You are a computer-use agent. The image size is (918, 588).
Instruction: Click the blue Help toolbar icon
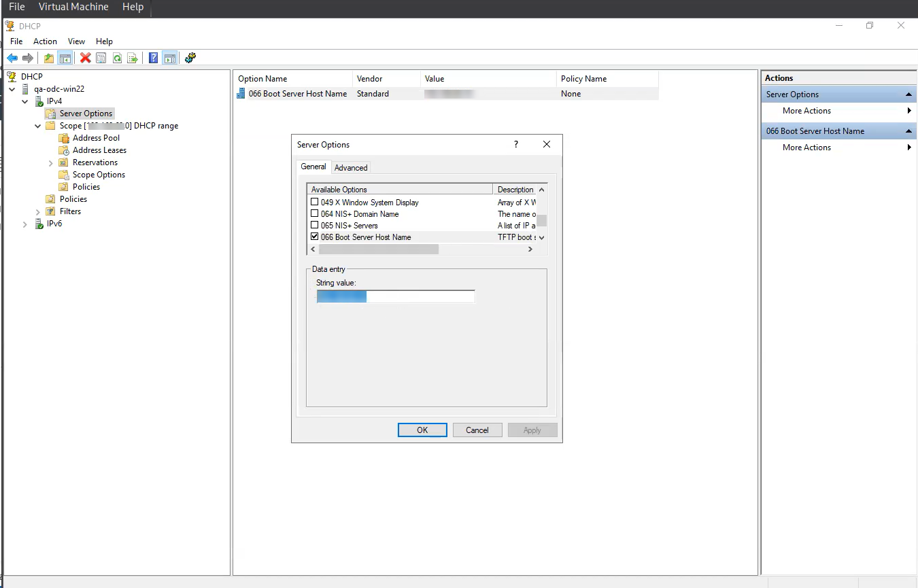(154, 58)
